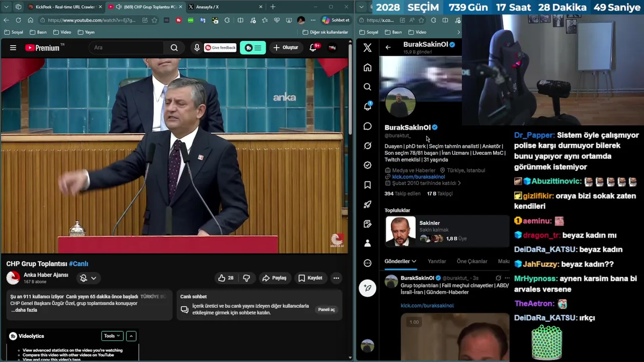Open YouTube notifications bell
Viewport: 644px width, 362px height.
coord(313,48)
